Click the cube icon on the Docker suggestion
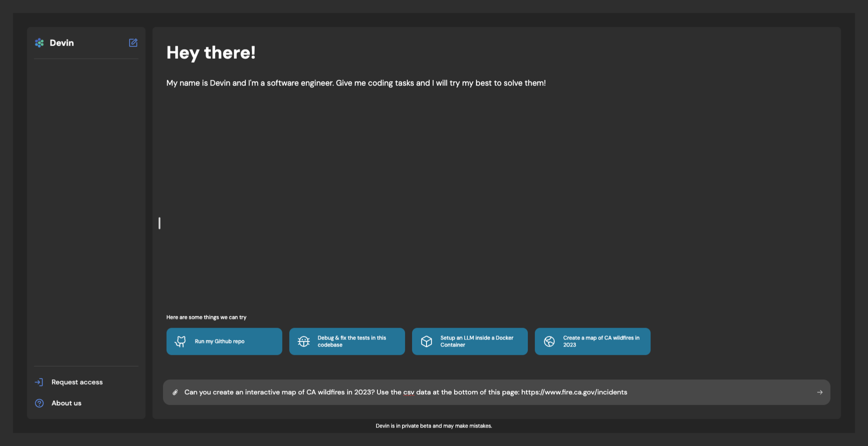This screenshot has width=868, height=446. coord(427,341)
